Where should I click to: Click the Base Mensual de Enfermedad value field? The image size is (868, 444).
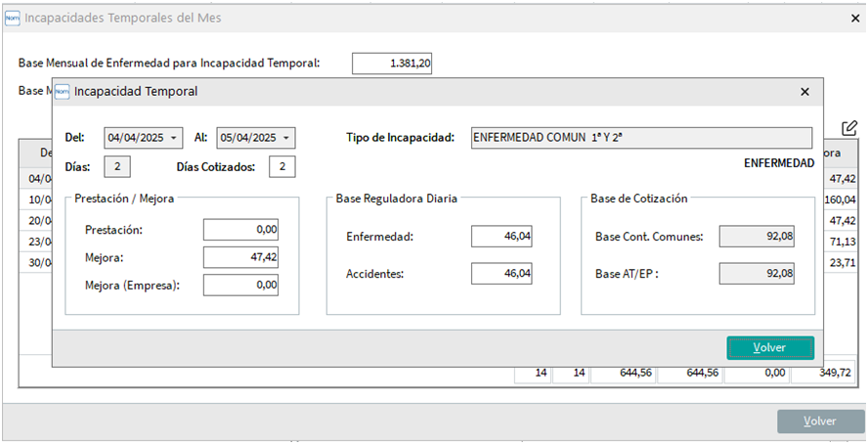tap(392, 64)
